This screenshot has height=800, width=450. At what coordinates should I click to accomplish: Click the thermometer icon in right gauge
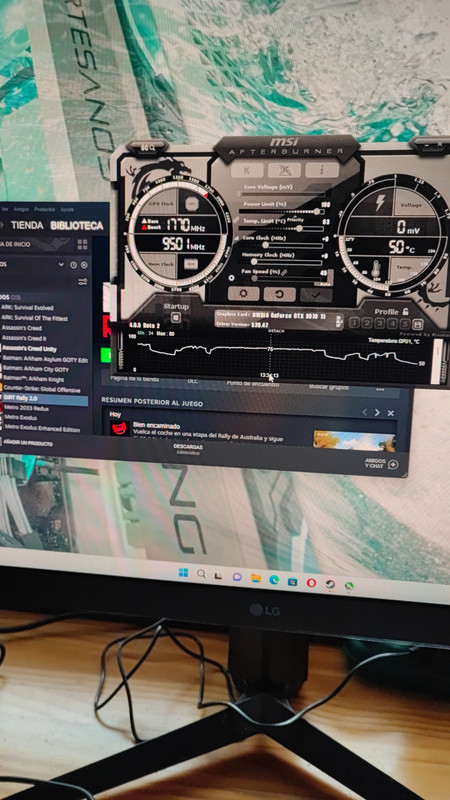pos(376,269)
